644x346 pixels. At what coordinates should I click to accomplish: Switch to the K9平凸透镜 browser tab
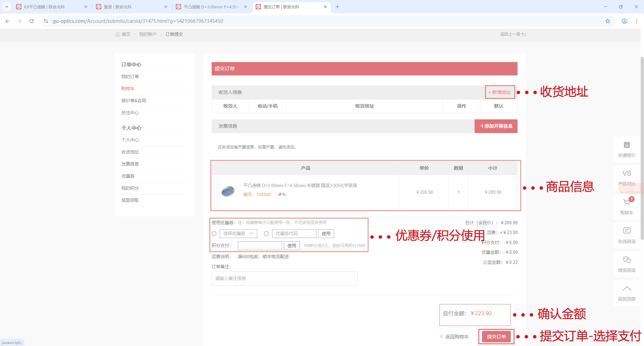click(x=50, y=7)
